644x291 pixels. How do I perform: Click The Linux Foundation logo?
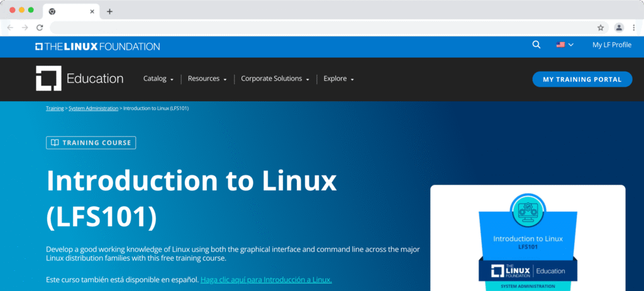pyautogui.click(x=97, y=47)
